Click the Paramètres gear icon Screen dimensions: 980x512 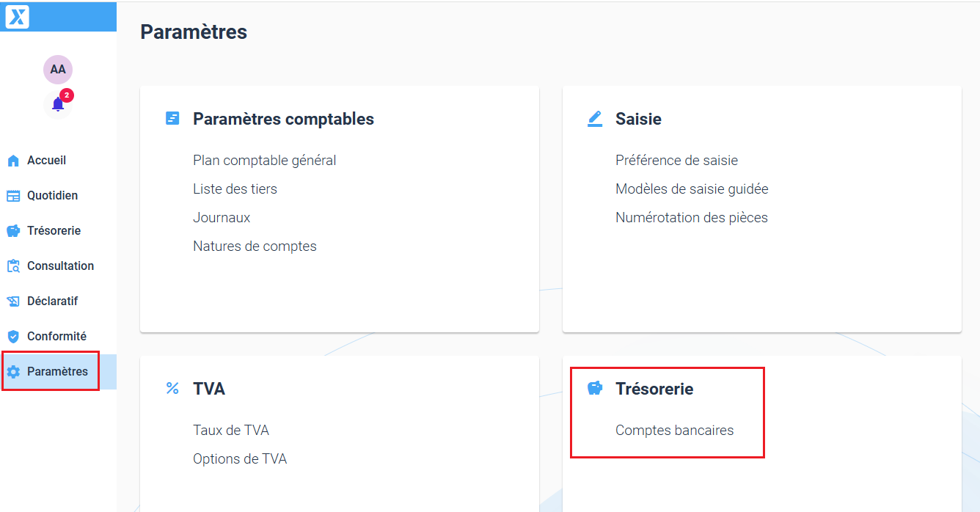pyautogui.click(x=13, y=372)
